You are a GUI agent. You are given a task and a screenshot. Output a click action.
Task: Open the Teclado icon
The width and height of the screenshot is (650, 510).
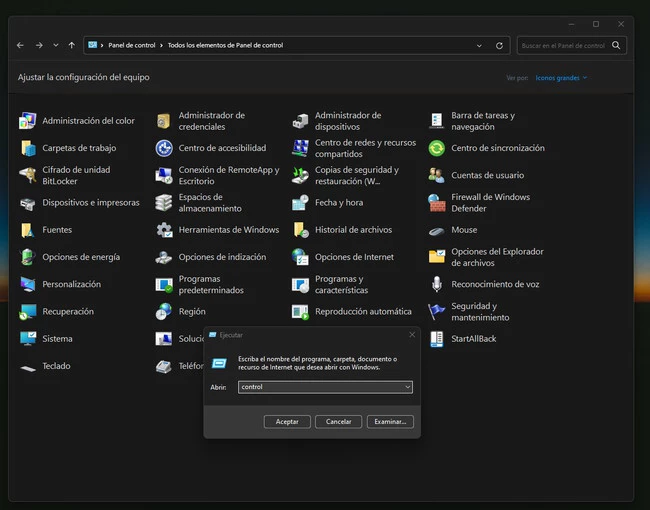[28, 366]
